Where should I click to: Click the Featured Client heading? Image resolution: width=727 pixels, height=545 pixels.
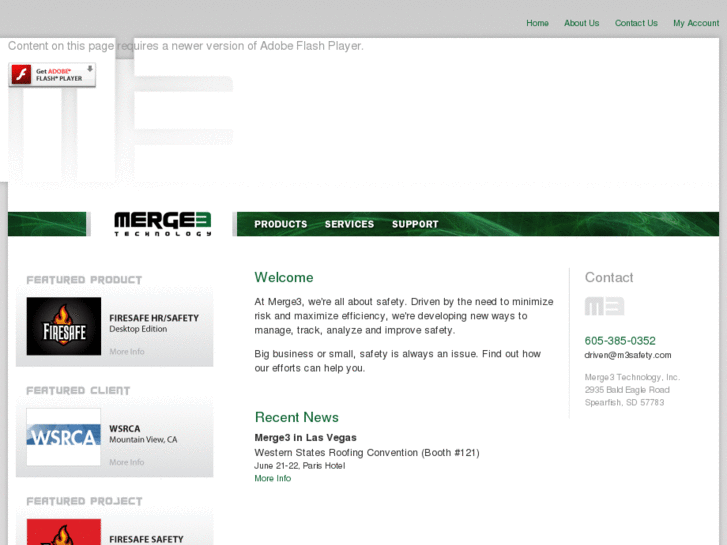coord(78,391)
